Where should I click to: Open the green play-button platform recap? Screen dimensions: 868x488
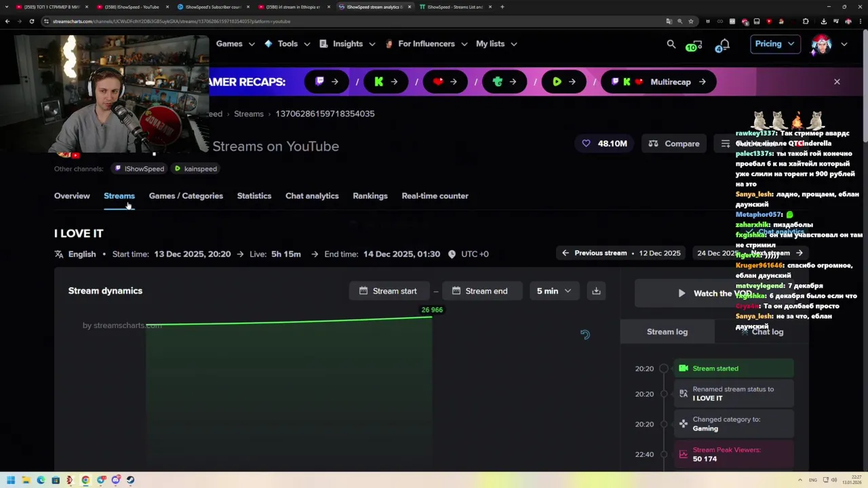[562, 82]
